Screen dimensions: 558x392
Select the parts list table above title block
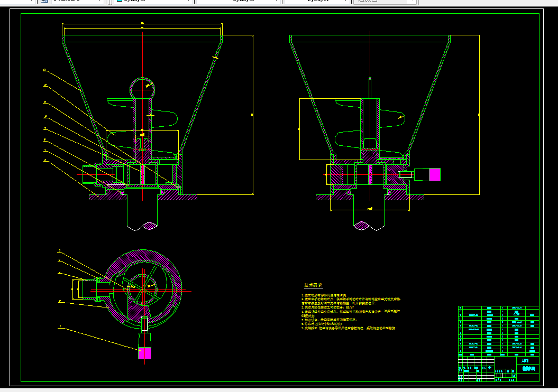[498, 331]
